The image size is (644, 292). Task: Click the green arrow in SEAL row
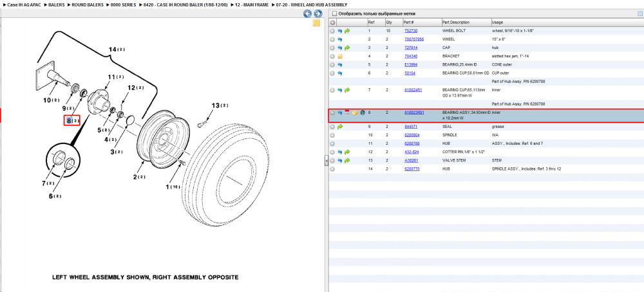point(340,127)
